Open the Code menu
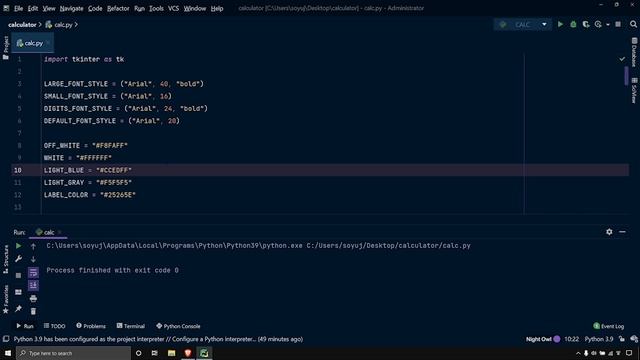This screenshot has height=360, width=640. tap(95, 8)
